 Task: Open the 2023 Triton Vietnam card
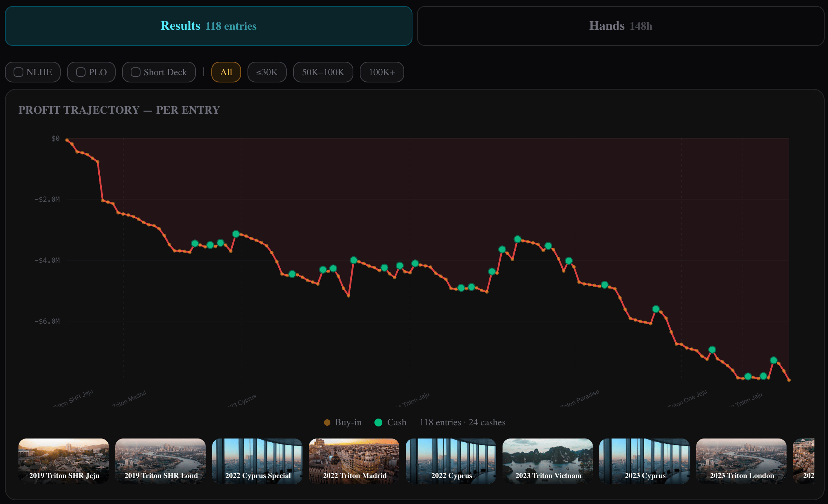(548, 461)
